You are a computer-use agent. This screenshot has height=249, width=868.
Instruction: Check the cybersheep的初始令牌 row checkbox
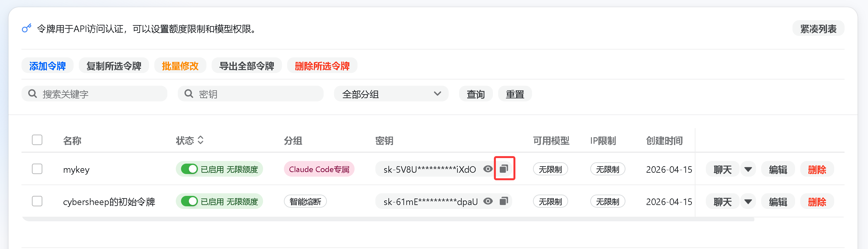point(37,201)
